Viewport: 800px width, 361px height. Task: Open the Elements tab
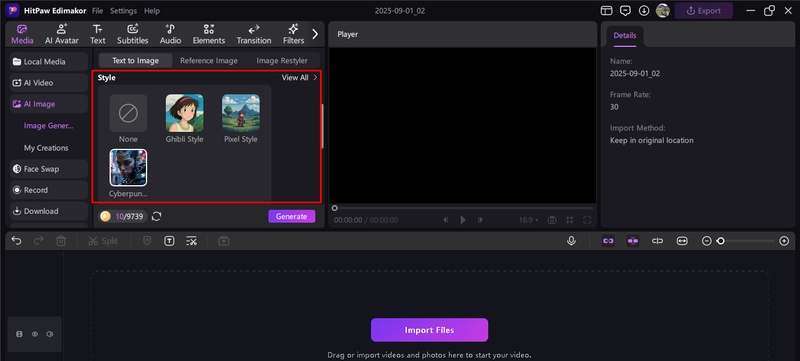pyautogui.click(x=209, y=34)
